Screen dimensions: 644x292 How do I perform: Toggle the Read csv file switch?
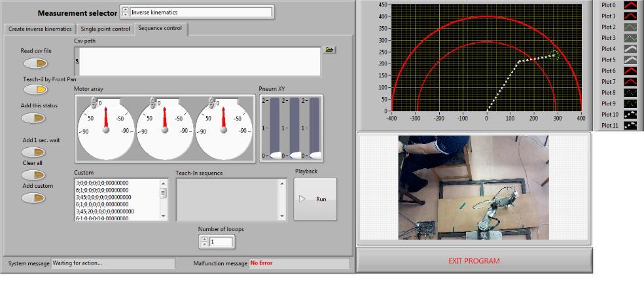[x=36, y=64]
